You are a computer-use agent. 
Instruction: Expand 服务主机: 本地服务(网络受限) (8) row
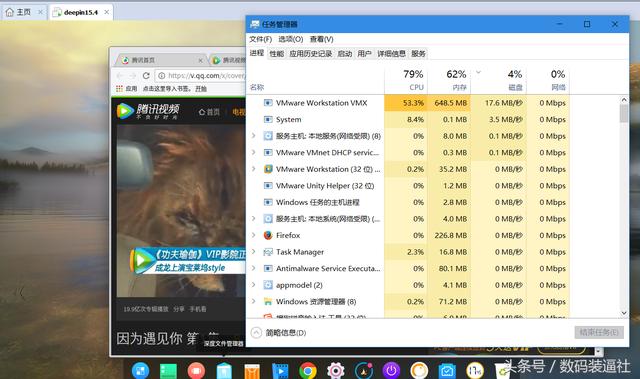pyautogui.click(x=253, y=135)
